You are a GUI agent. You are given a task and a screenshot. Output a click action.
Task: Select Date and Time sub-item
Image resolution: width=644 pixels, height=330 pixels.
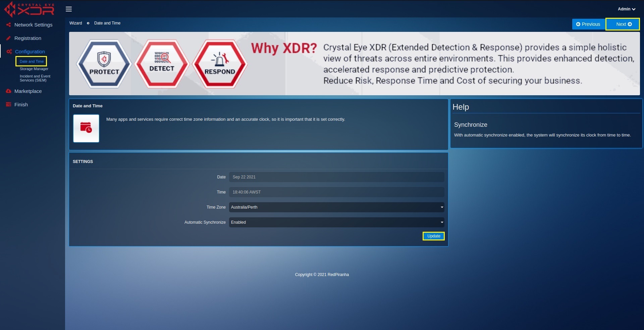32,61
